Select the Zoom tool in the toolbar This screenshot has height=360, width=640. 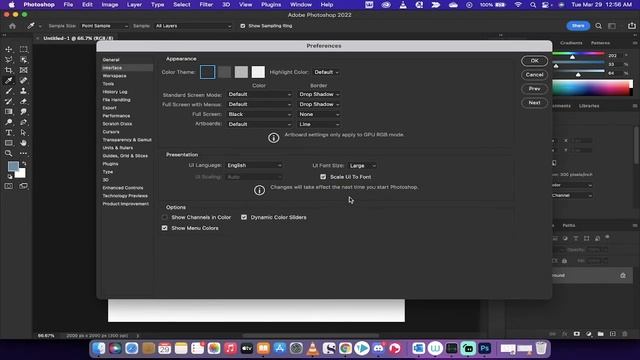(x=9, y=153)
